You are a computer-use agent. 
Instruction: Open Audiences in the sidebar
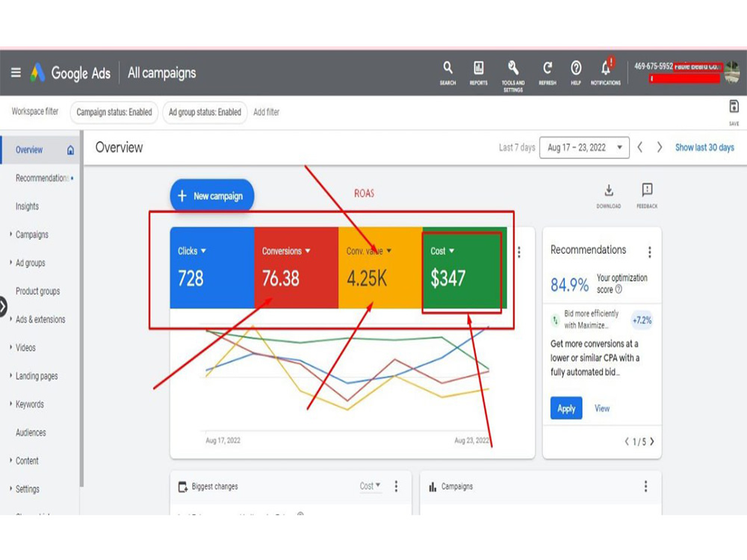coord(31,432)
